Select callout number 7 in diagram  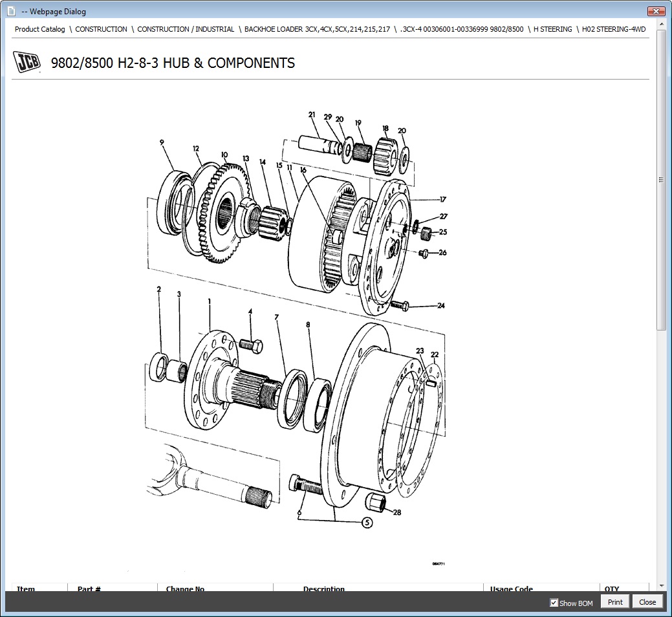point(276,318)
